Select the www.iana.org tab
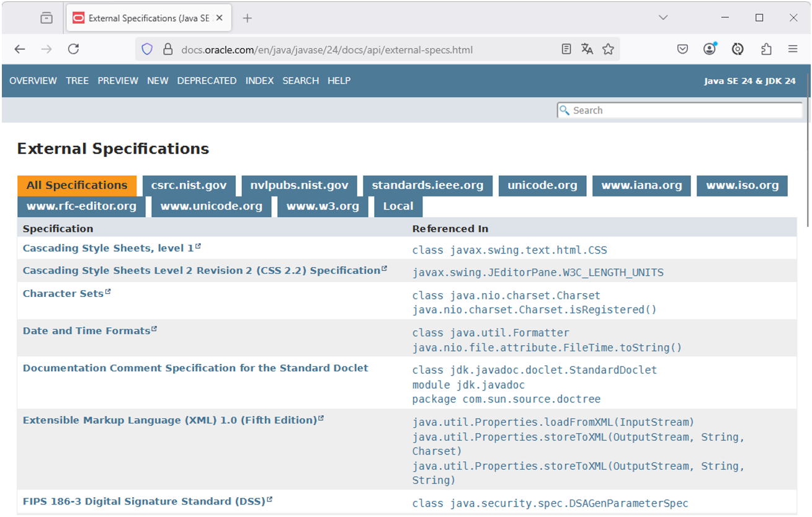 tap(641, 185)
